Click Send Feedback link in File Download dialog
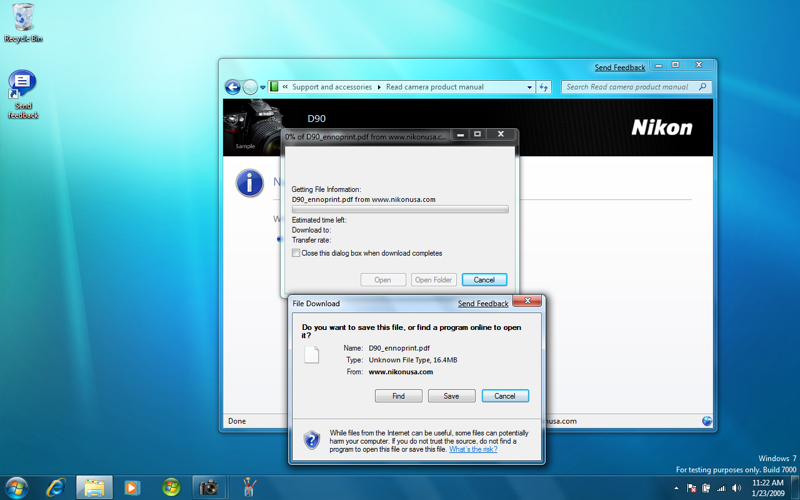Screen dimensions: 800x500 point(483,304)
